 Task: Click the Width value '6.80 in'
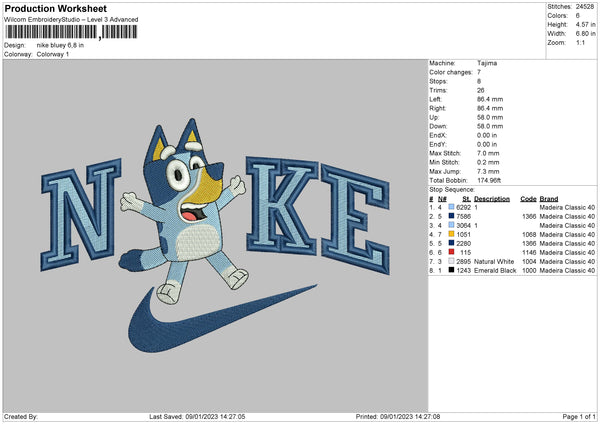pos(585,34)
